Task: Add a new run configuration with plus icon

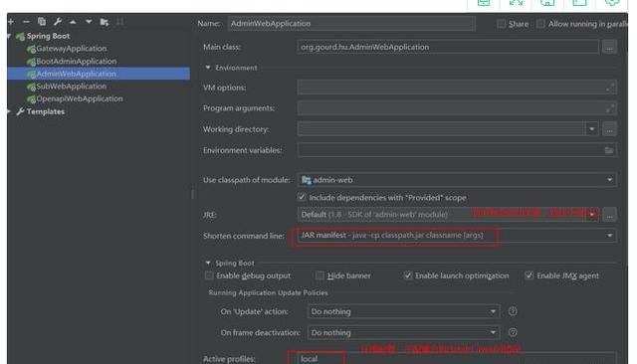Action: tap(11, 22)
